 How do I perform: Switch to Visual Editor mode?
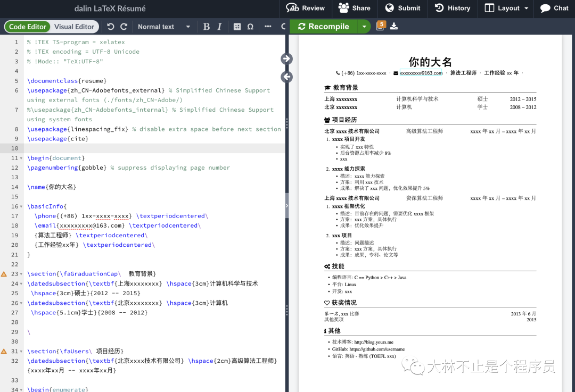point(74,27)
